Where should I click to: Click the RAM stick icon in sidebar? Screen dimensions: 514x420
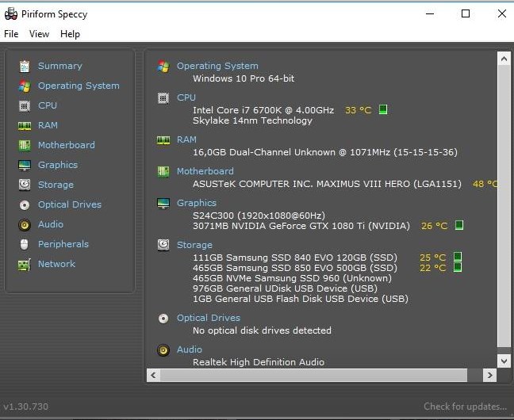(x=25, y=126)
